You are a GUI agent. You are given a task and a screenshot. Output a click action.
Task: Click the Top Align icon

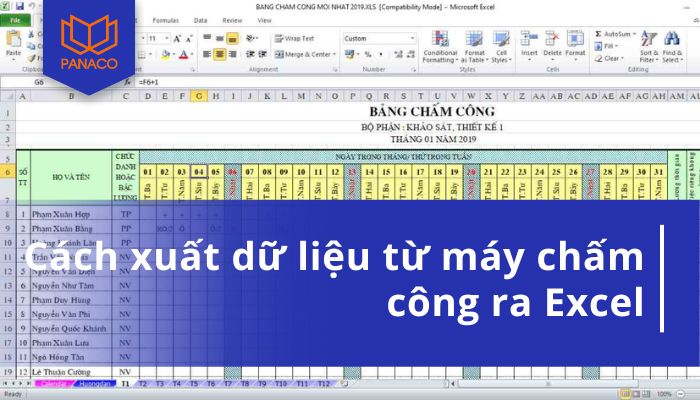pos(207,38)
